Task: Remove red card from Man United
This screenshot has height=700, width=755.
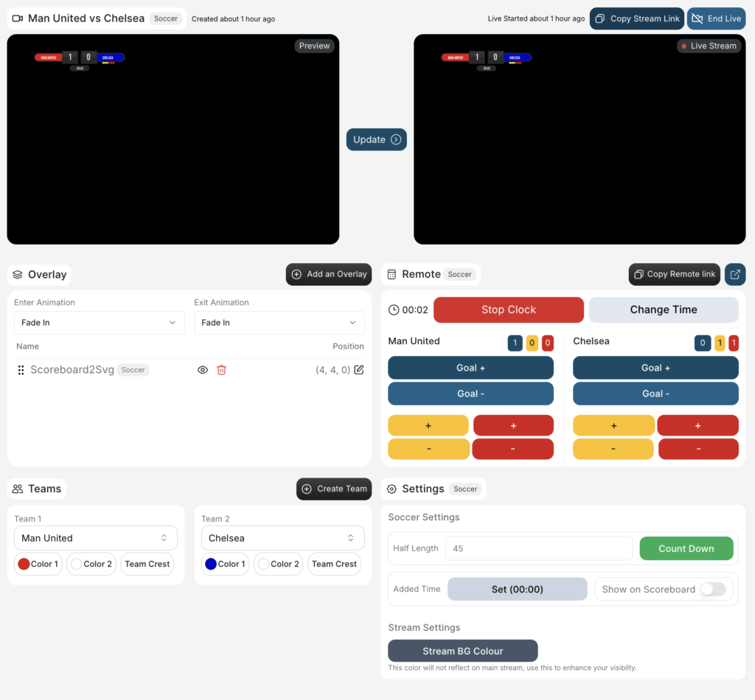Action: [513, 449]
